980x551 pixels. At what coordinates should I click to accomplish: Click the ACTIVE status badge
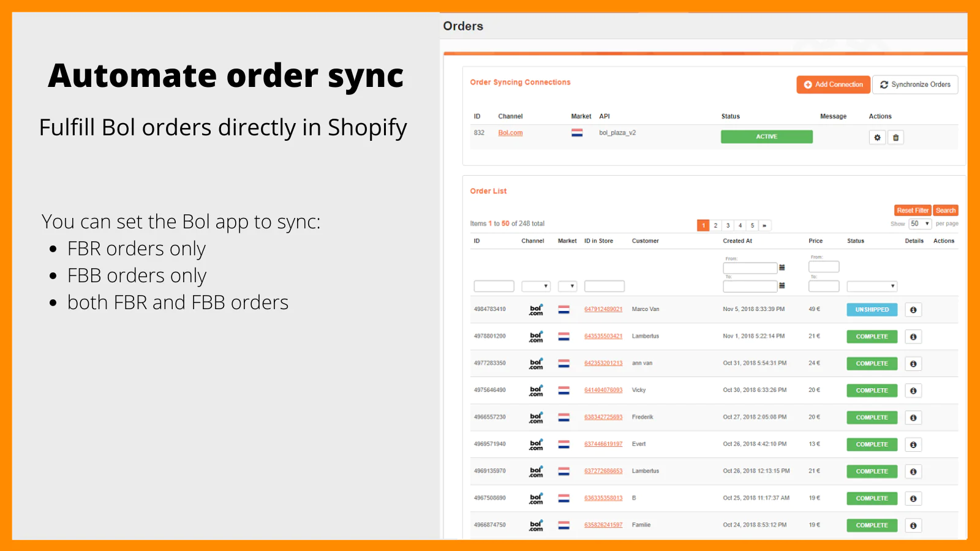(x=766, y=137)
